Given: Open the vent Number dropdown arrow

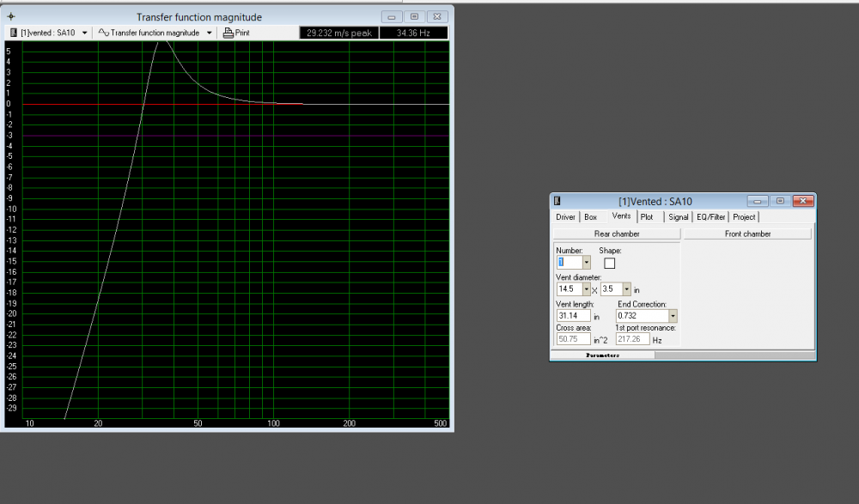Looking at the screenshot, I should pos(586,263).
